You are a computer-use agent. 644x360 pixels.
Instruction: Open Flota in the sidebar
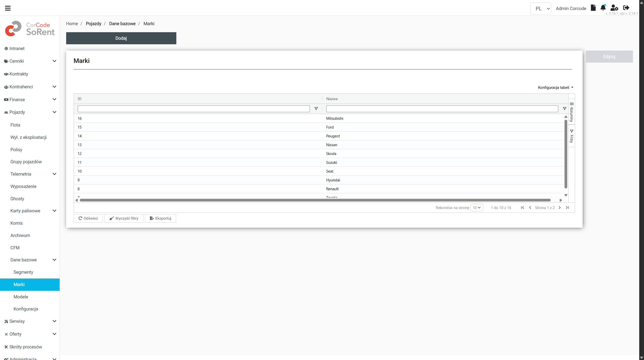15,125
